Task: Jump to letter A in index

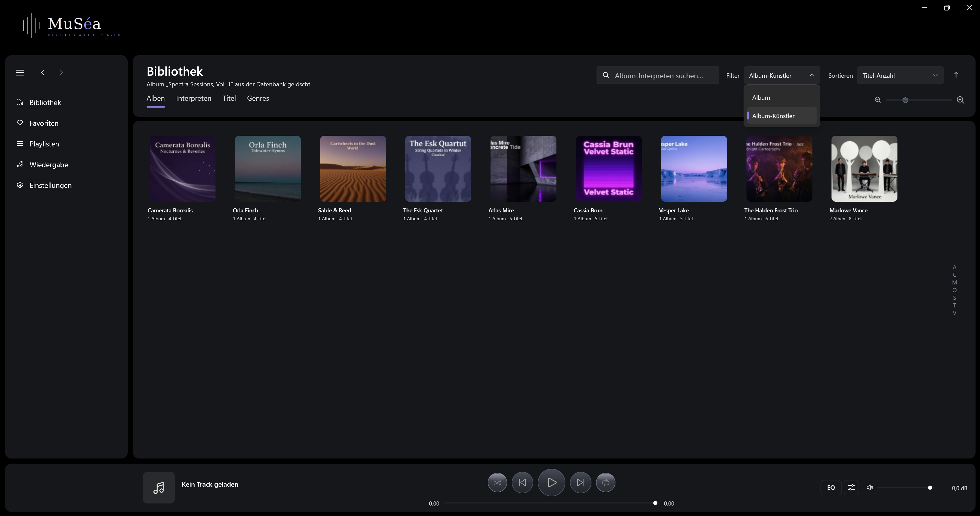Action: (x=954, y=267)
